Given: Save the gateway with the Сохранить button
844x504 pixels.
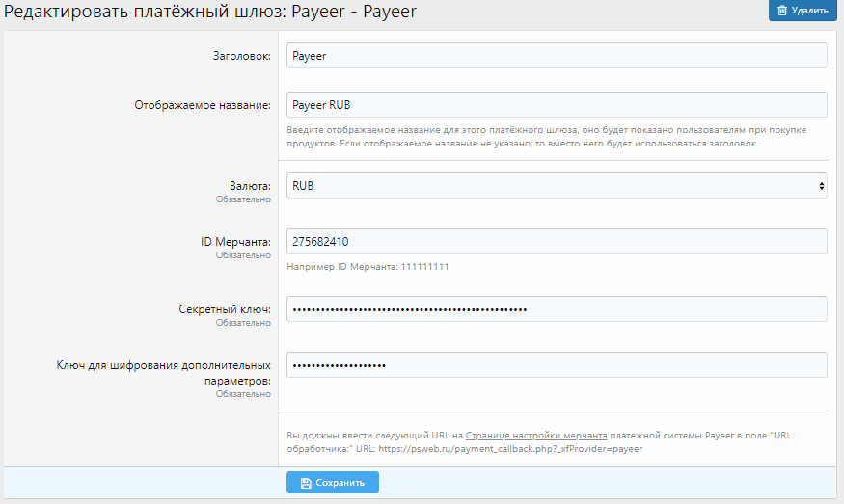Looking at the screenshot, I should coord(333,482).
